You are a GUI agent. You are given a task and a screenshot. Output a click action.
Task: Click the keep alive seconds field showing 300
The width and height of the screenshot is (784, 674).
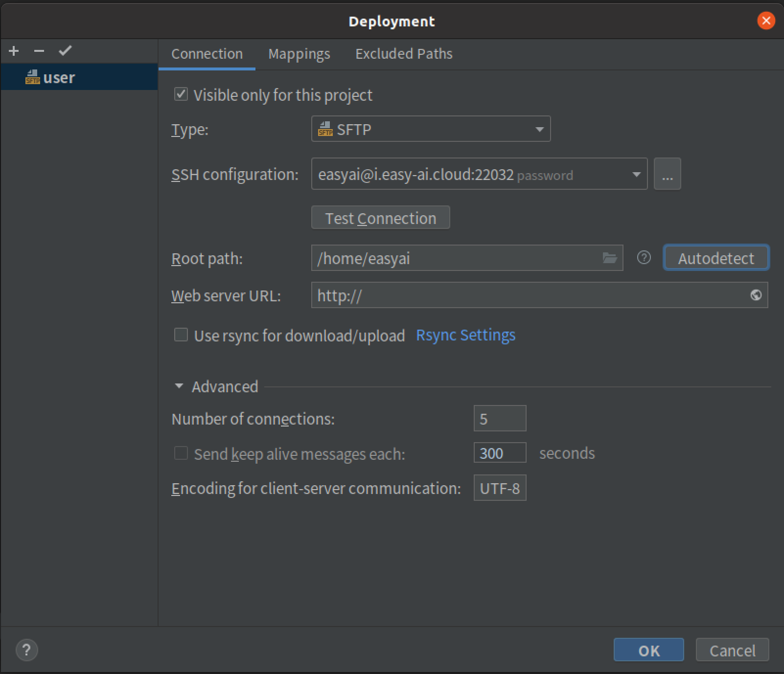pos(500,453)
